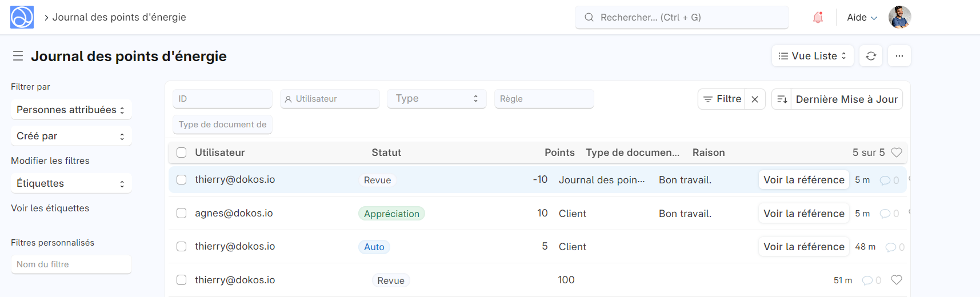Open the three-dot more options menu
The height and width of the screenshot is (297, 980).
click(899, 56)
